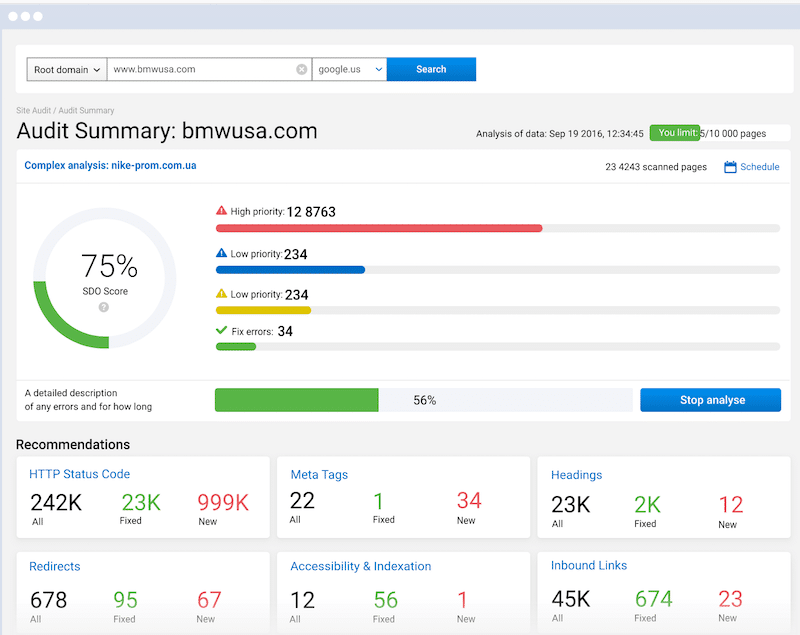This screenshot has height=635, width=800.
Task: Click the 75% SDO Score gauge
Action: (x=105, y=278)
